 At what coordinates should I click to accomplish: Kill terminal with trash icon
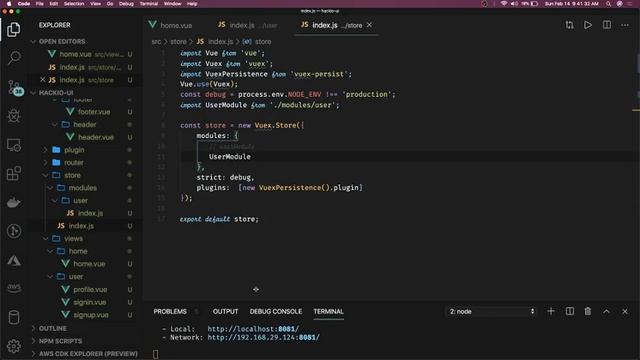pyautogui.click(x=588, y=311)
